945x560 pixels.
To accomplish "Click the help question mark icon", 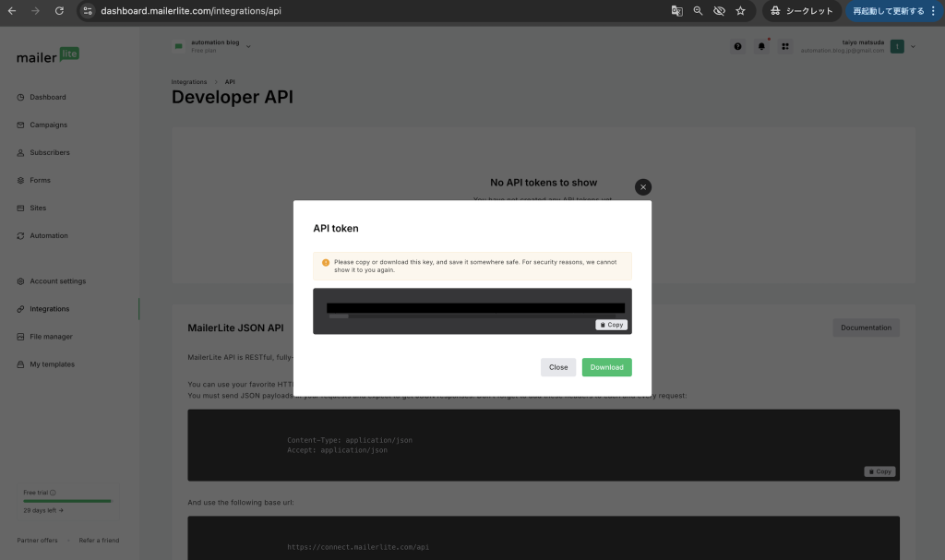I will click(x=737, y=46).
